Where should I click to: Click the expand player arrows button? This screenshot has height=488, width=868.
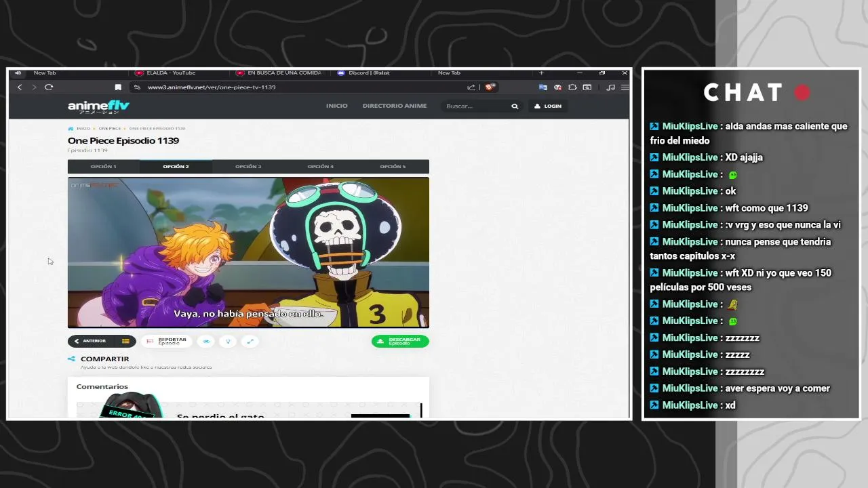[250, 341]
